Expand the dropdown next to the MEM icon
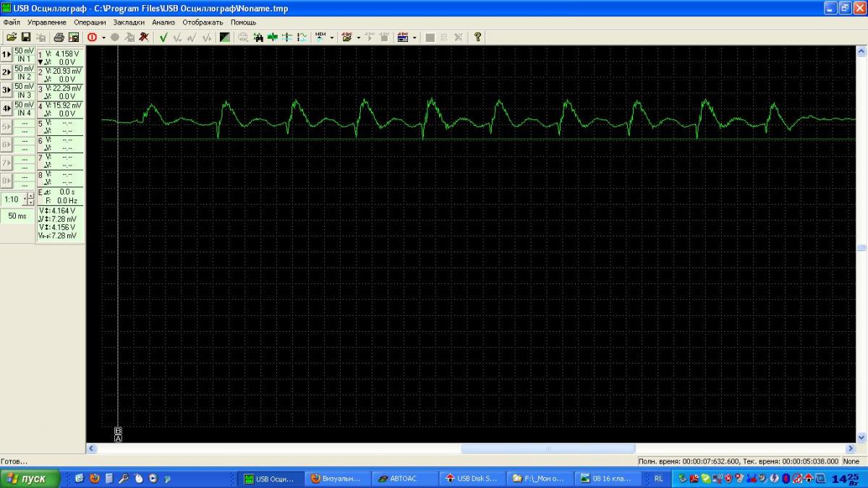Viewport: 868px width, 488px height. pos(331,37)
